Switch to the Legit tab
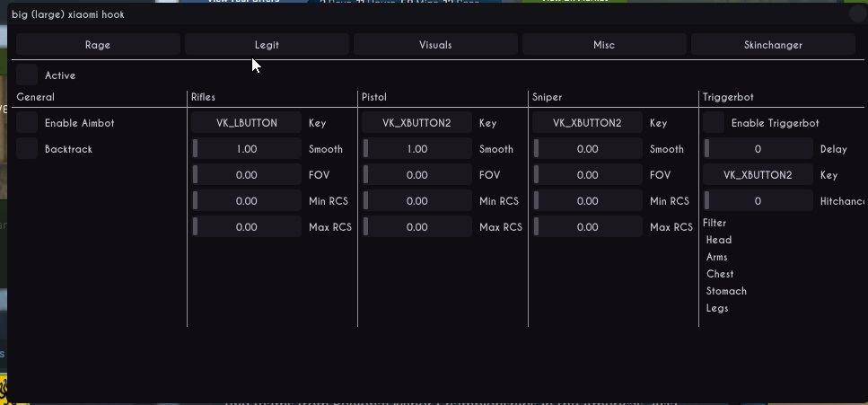This screenshot has height=405, width=868. tap(267, 45)
